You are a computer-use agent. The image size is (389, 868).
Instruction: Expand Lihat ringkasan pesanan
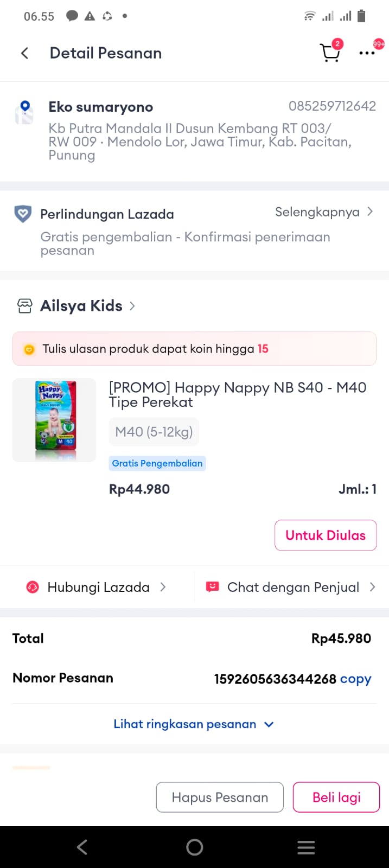pos(193,724)
